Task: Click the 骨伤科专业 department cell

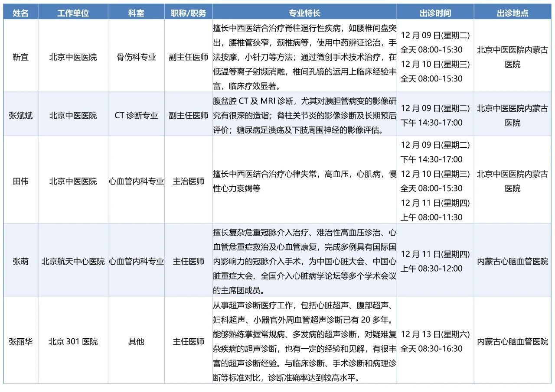Action: [136, 57]
